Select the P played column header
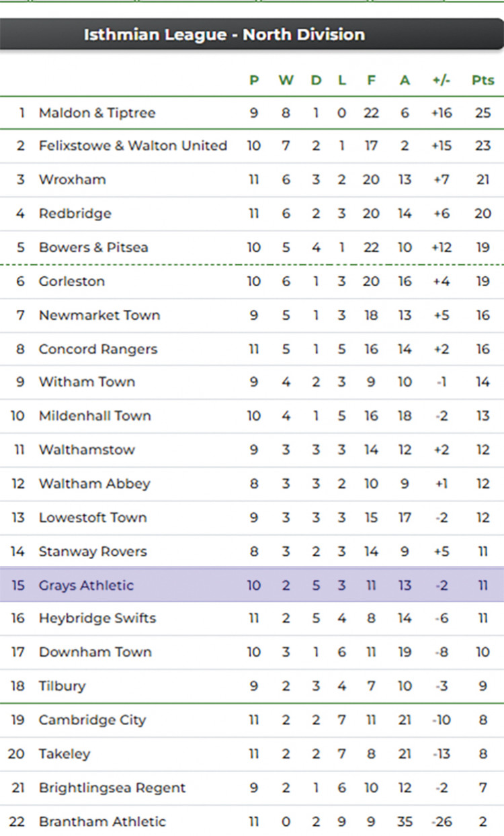Screen dimensions: 504x836 [254, 81]
